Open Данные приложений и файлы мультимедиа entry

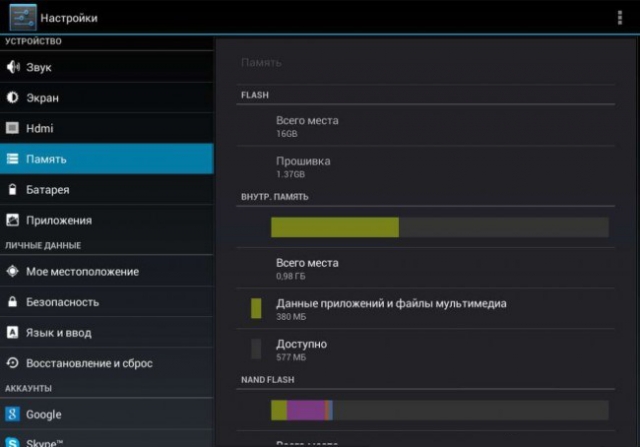point(391,309)
